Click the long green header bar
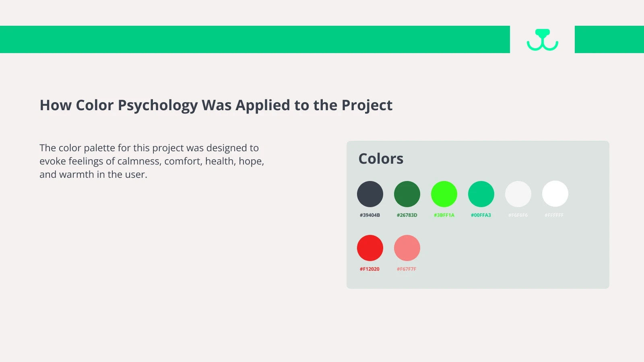The image size is (644, 362). (255, 39)
